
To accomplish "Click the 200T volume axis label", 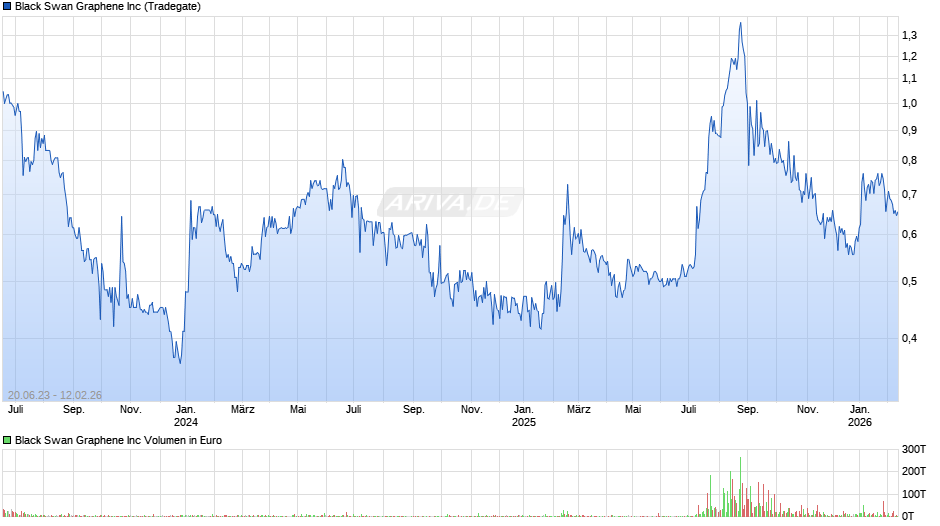I will click(x=914, y=471).
